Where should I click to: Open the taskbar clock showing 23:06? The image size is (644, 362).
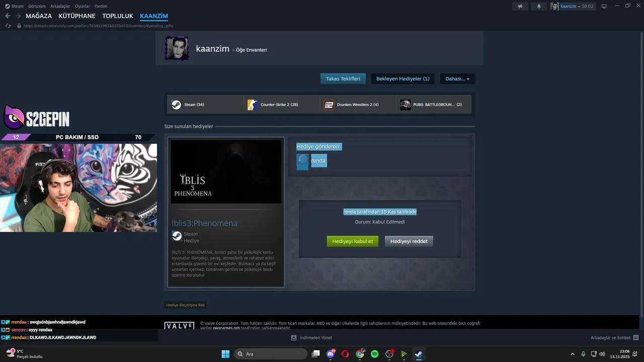(x=619, y=354)
